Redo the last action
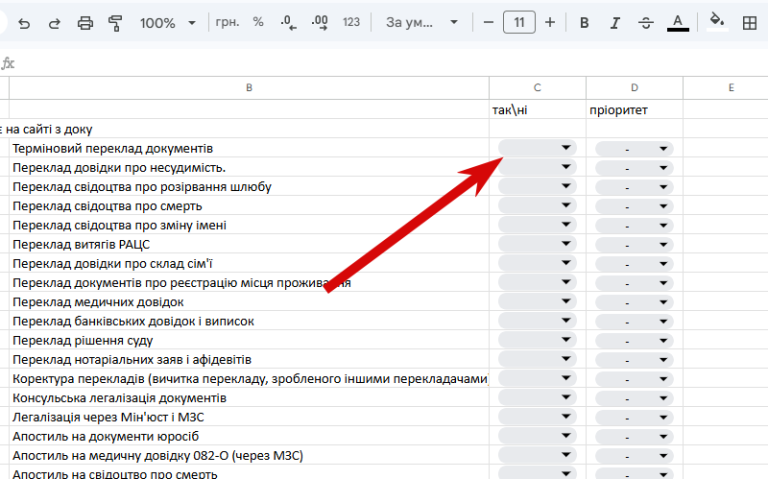768x479 pixels. tap(54, 23)
